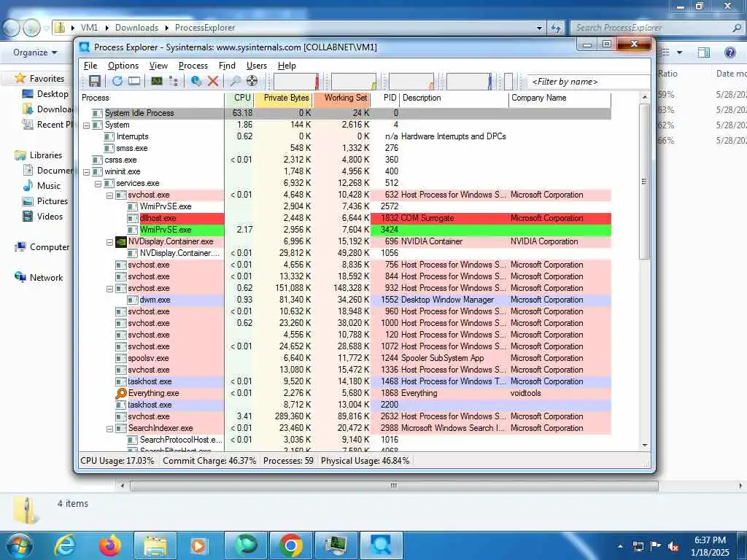747x560 pixels.
Task: Open the Explorer address bar dropdown arrow
Action: 539,28
